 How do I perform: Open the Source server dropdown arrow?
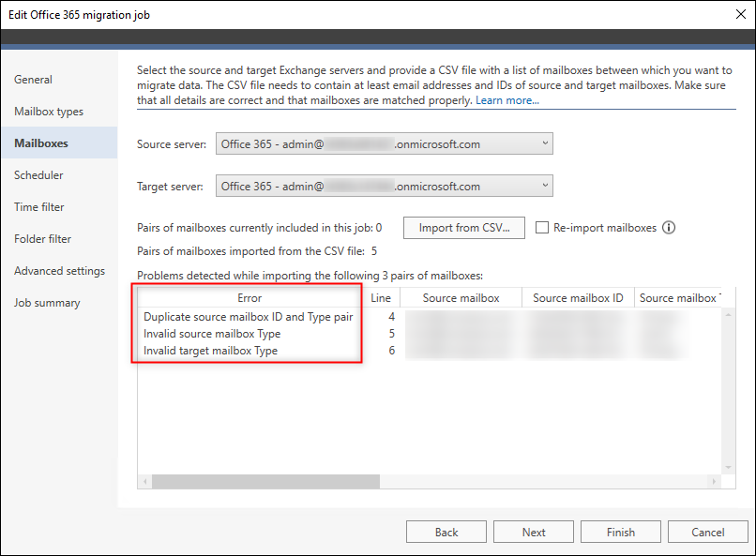point(544,143)
